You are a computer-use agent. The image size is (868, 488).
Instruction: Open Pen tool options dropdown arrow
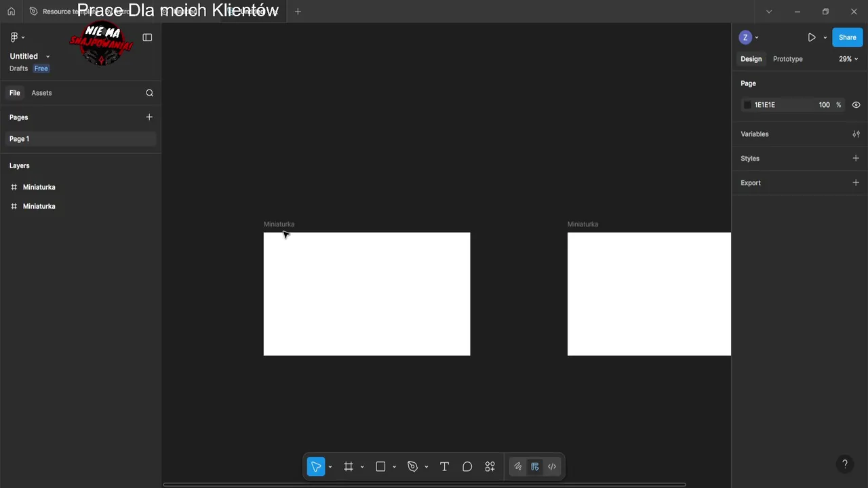426,467
